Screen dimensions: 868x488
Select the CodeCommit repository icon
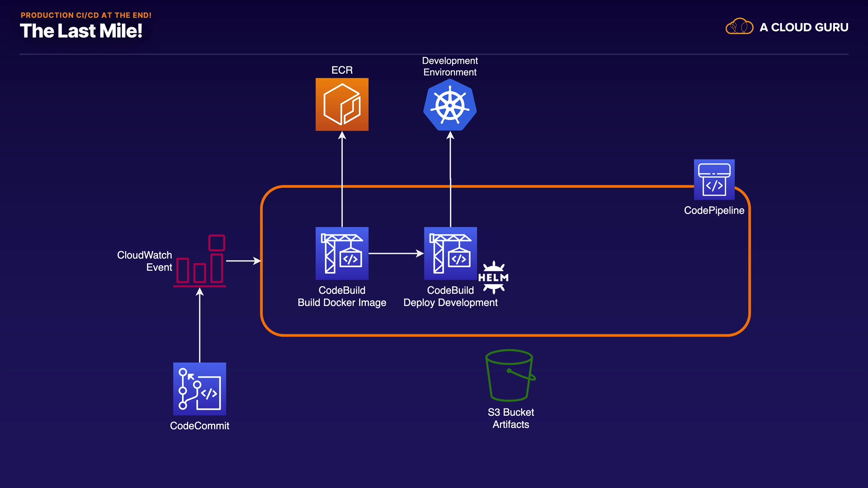199,389
